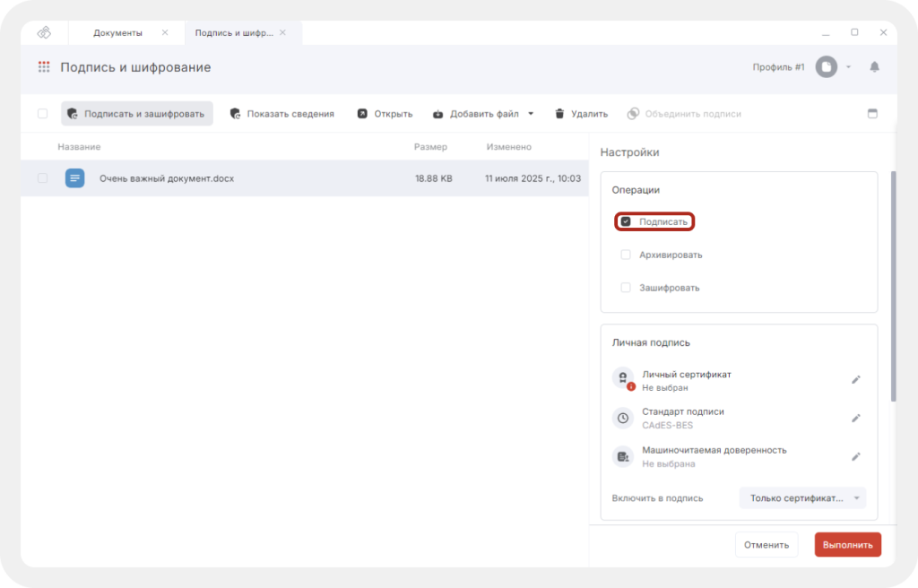Tick the select-all checkbox in toolbar

42,114
